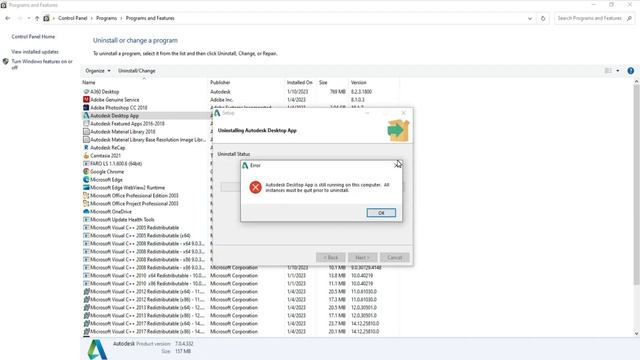Click the Microsoft Edge icon
This screenshot has width=640, height=360.
(86, 180)
